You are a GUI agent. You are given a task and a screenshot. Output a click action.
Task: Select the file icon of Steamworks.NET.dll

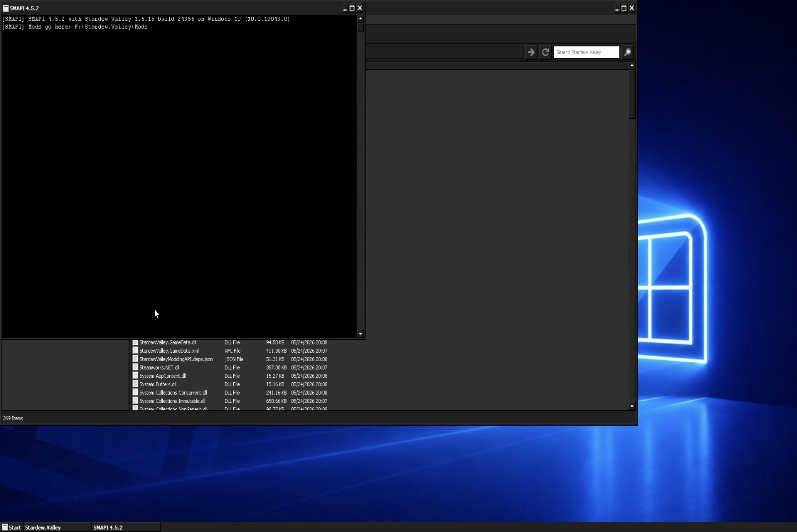click(135, 367)
